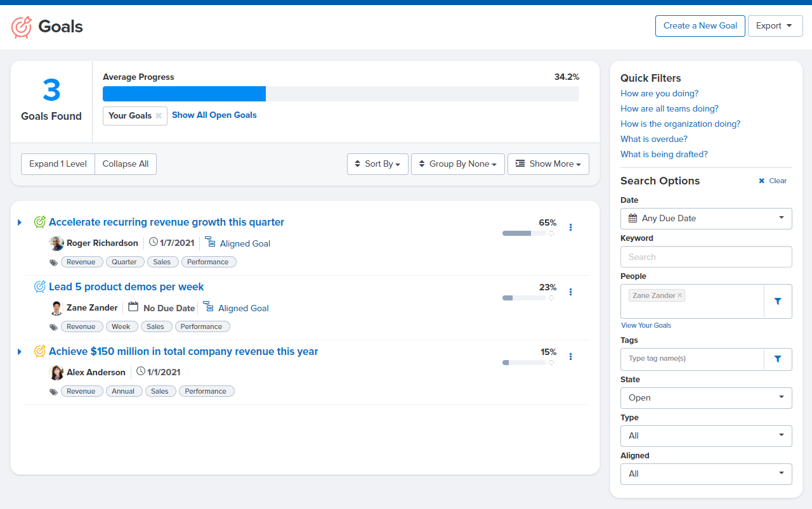The image size is (812, 509).
Task: Open the Group By None dropdown
Action: click(x=458, y=164)
